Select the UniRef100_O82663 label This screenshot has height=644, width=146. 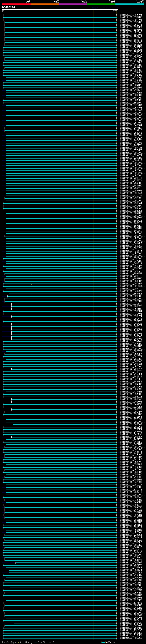click(131, 58)
